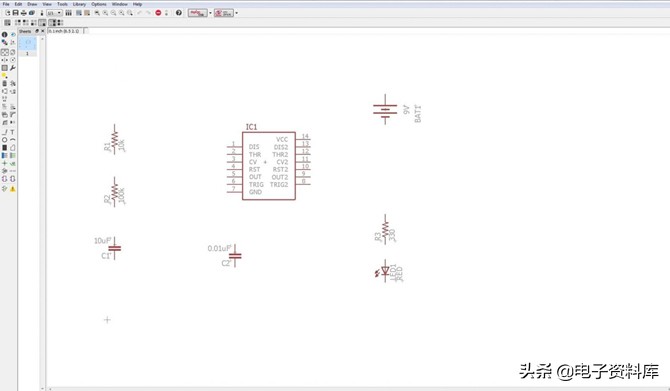Open the Draw menu
The width and height of the screenshot is (670, 391).
32,4
